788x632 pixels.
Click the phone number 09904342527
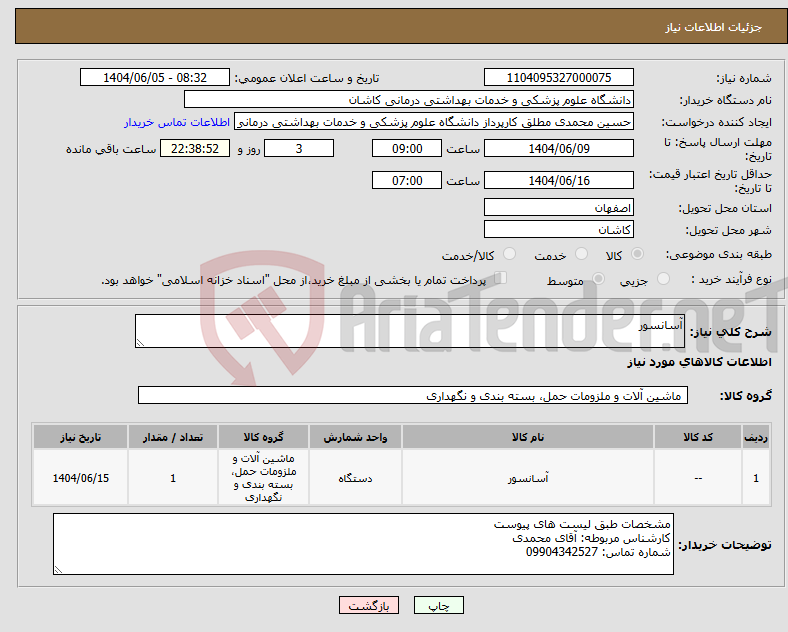click(562, 552)
